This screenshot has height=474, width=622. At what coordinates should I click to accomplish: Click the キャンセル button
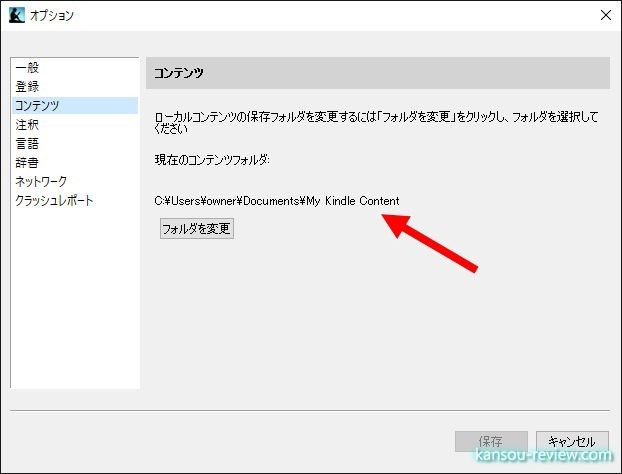click(572, 441)
